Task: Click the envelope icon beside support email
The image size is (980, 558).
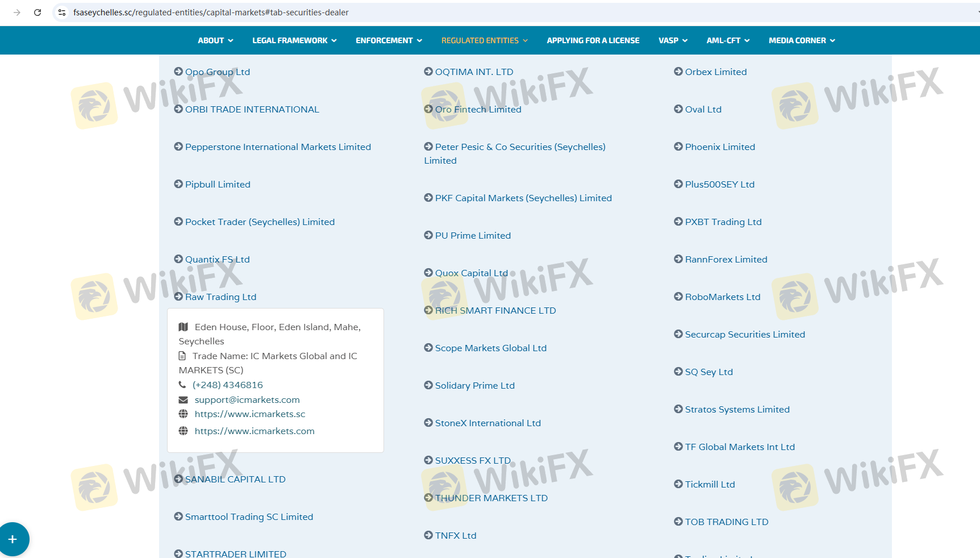Action: pos(183,400)
